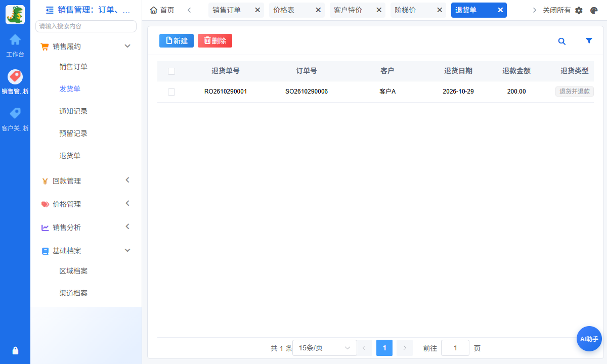The height and width of the screenshot is (364, 607).
Task: Expand the 销售分析 menu group
Action: pyautogui.click(x=86, y=227)
